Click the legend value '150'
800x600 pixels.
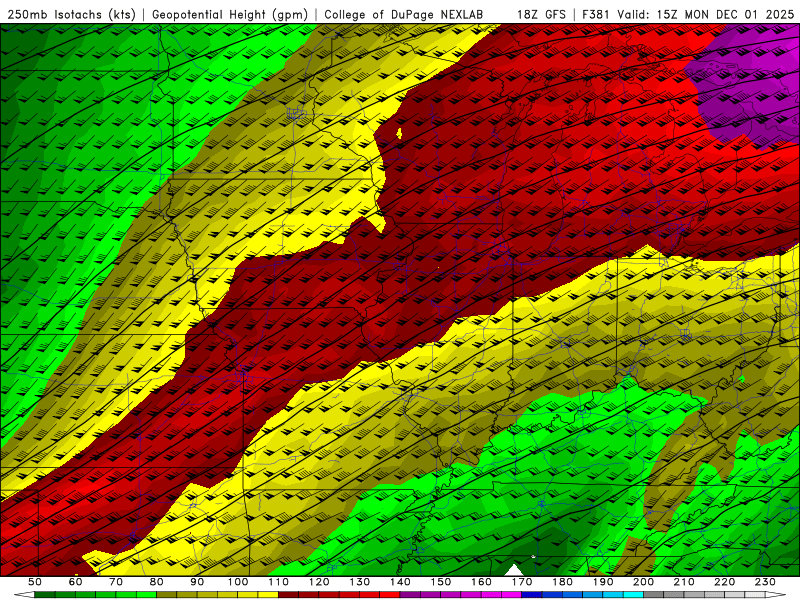pyautogui.click(x=441, y=582)
